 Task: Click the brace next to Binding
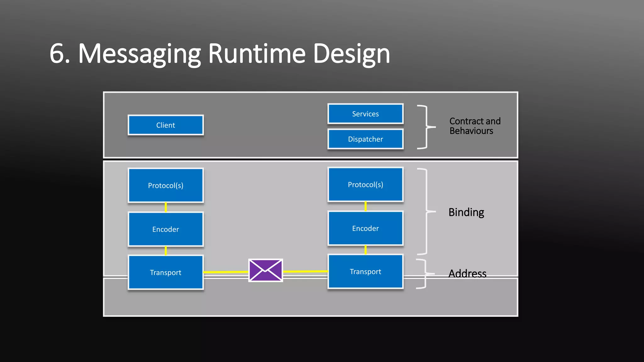point(426,211)
